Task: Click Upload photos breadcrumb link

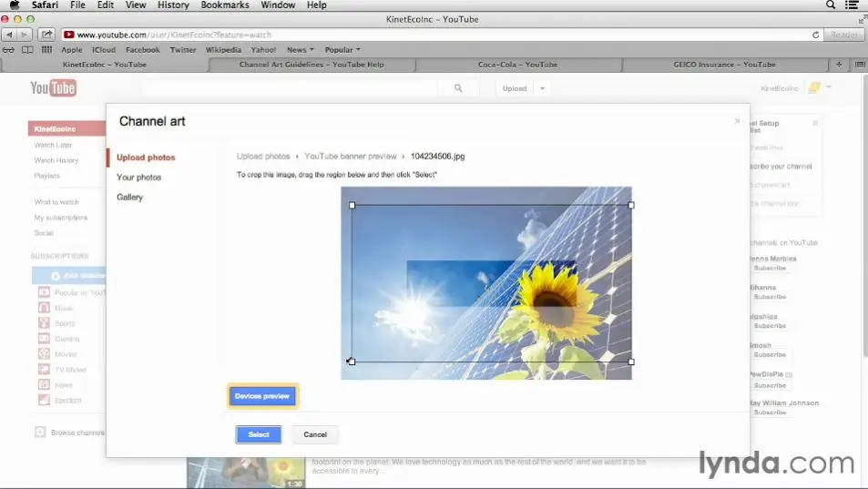Action: (x=263, y=156)
